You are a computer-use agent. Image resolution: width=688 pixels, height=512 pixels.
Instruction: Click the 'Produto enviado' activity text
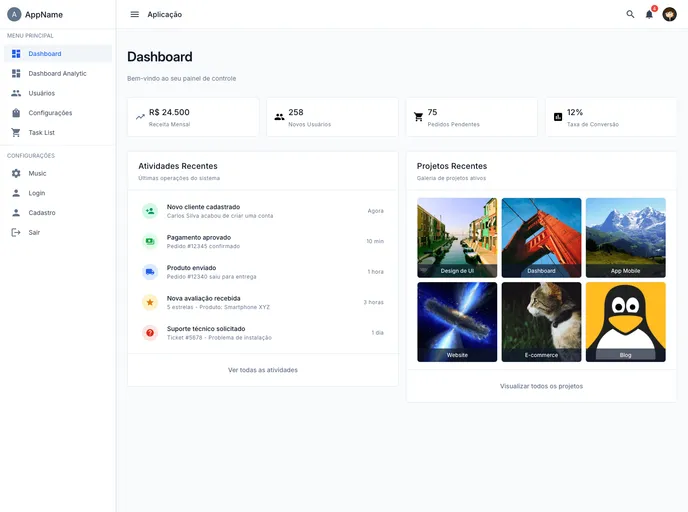(191, 268)
